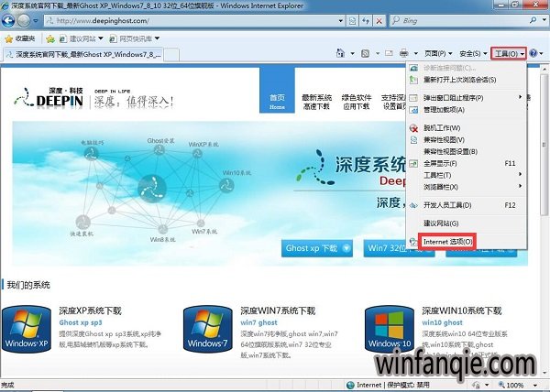Click the blue Help question mark icon
The height and width of the screenshot is (392, 550).
click(533, 53)
